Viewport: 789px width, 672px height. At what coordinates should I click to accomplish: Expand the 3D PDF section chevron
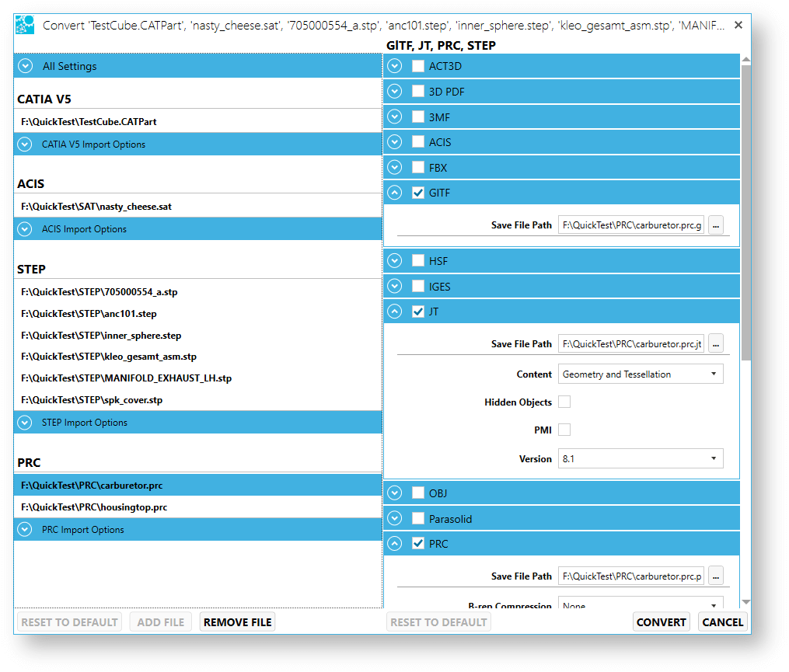395,92
